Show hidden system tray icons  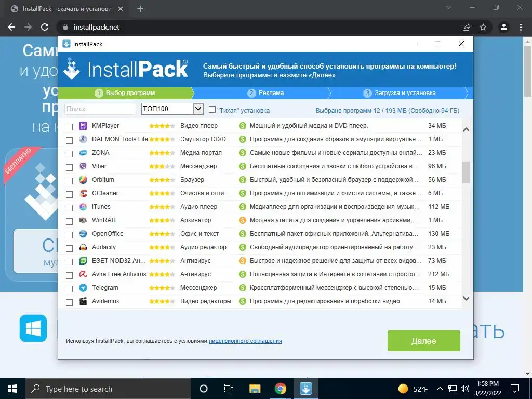pyautogui.click(x=440, y=389)
